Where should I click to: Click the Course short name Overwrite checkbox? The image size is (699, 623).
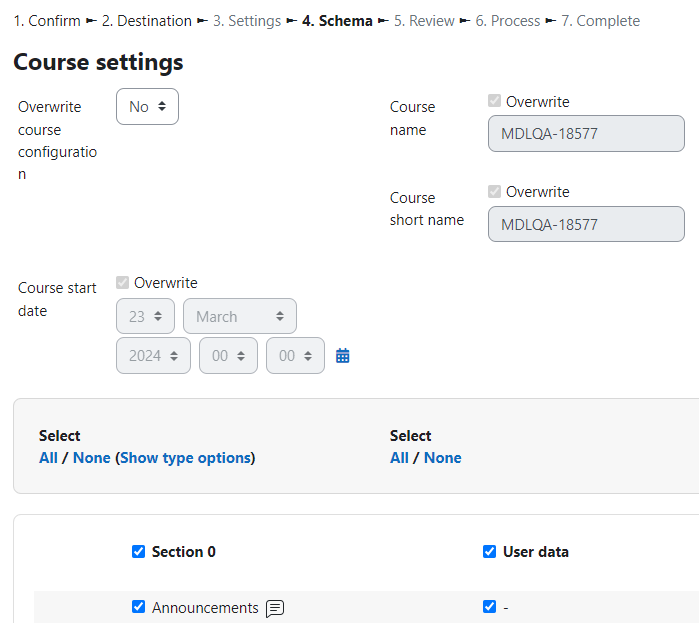click(x=494, y=191)
